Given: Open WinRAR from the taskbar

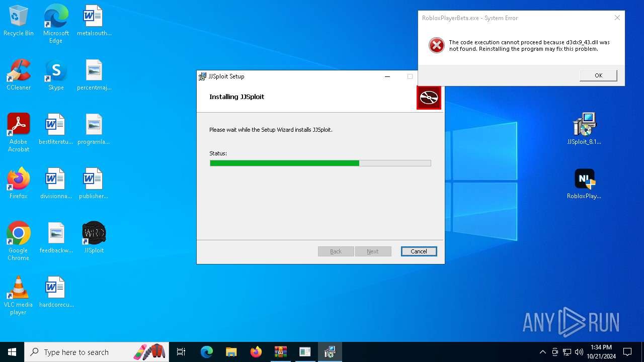Looking at the screenshot, I should coord(280,352).
